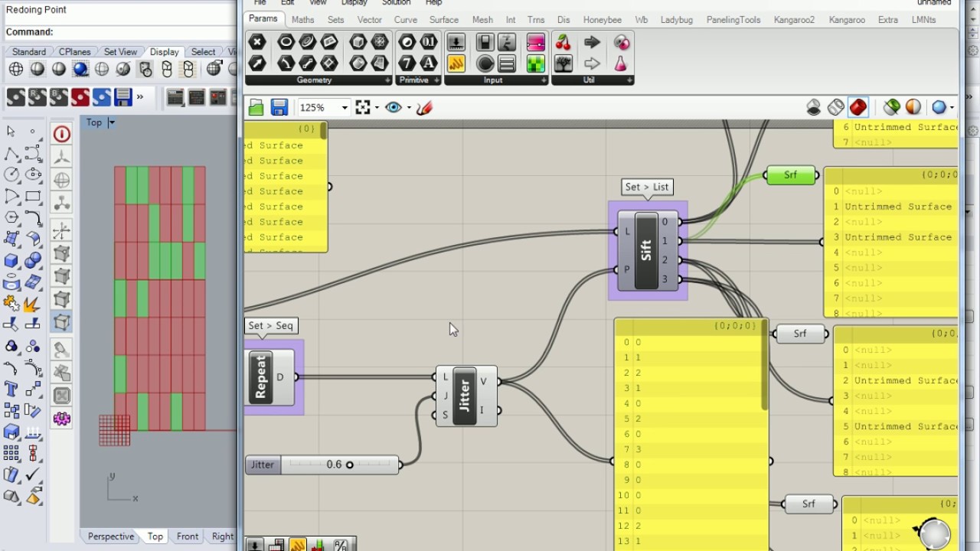980x551 pixels.
Task: Open Rhino CPlanes toolbar tab
Action: (75, 52)
